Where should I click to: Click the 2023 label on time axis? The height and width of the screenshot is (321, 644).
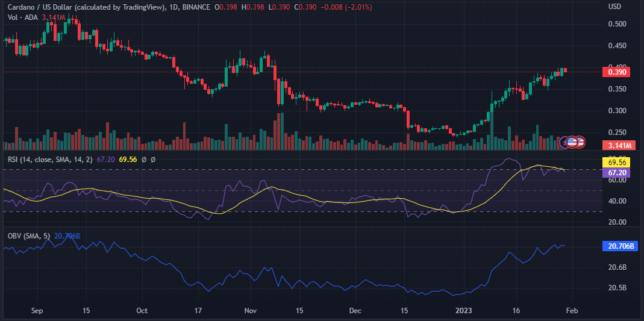pos(463,311)
